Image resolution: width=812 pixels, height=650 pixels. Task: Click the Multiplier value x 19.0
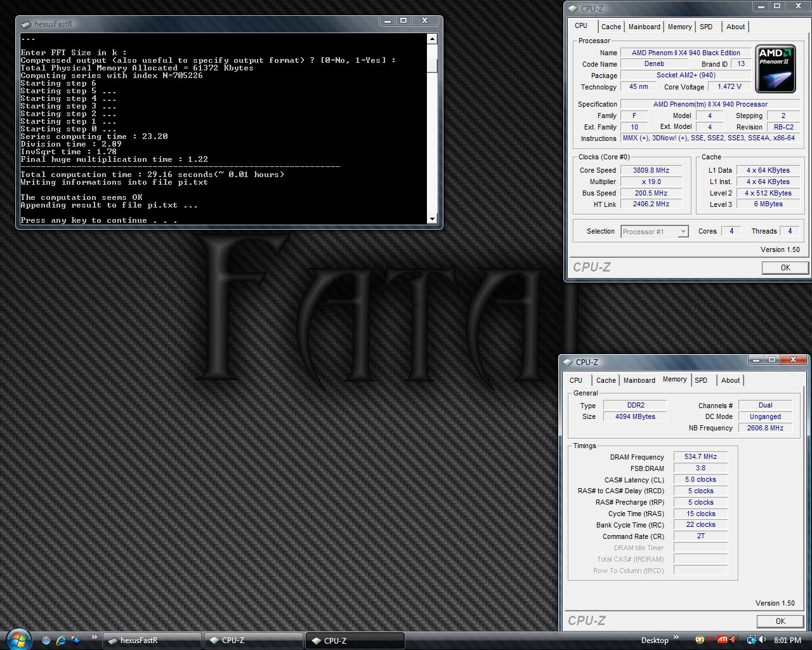click(x=651, y=182)
